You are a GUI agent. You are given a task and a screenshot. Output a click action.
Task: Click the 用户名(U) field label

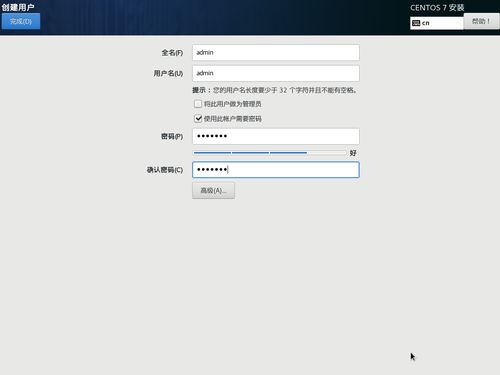[168, 73]
